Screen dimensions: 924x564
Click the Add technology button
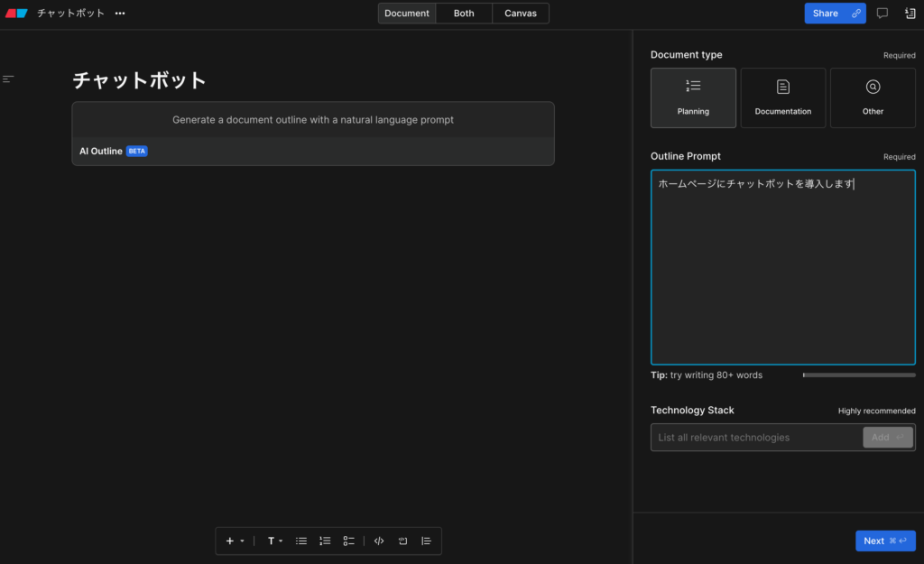click(888, 438)
